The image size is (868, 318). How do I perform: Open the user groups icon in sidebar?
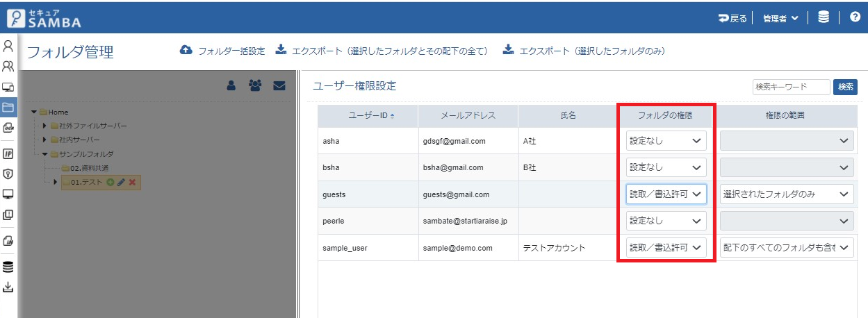tap(8, 67)
